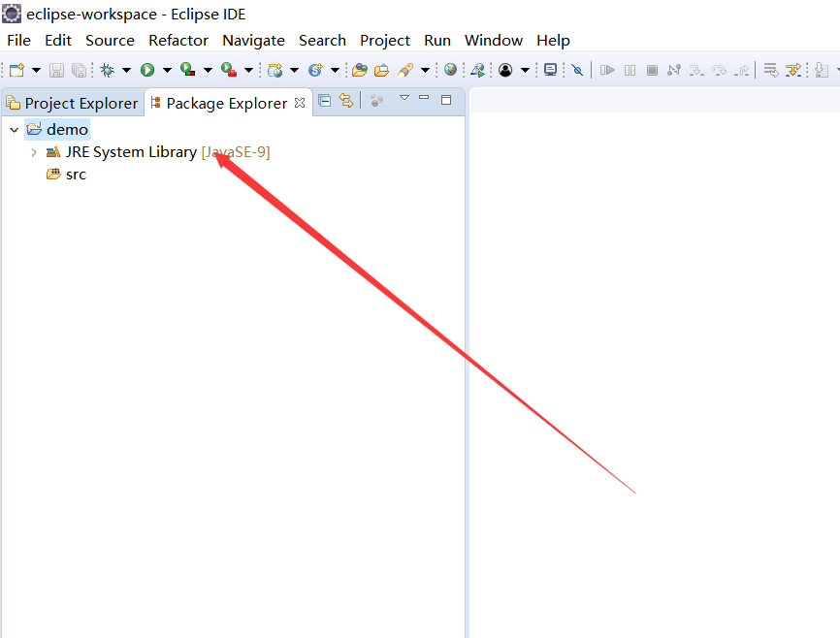Click the Run External Tools icon
The image size is (840, 638).
(229, 70)
